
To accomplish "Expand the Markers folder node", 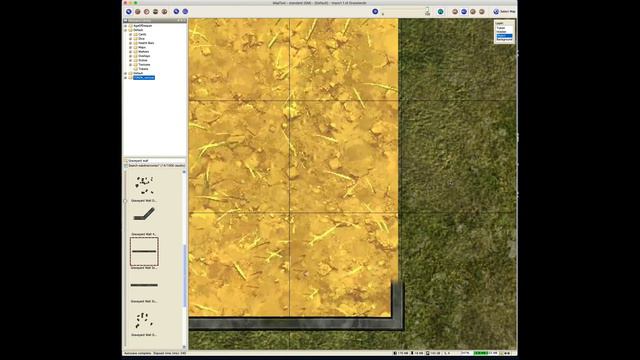I will [131, 52].
